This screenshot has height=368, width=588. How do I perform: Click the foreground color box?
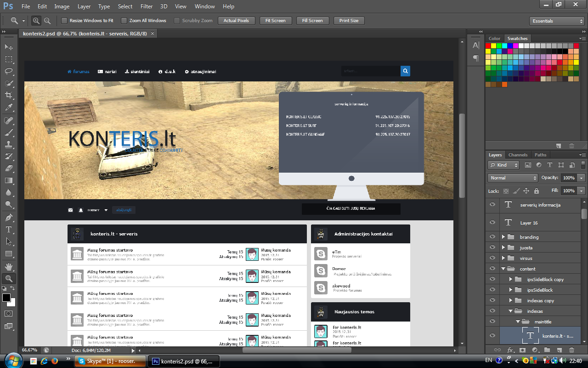point(6,298)
